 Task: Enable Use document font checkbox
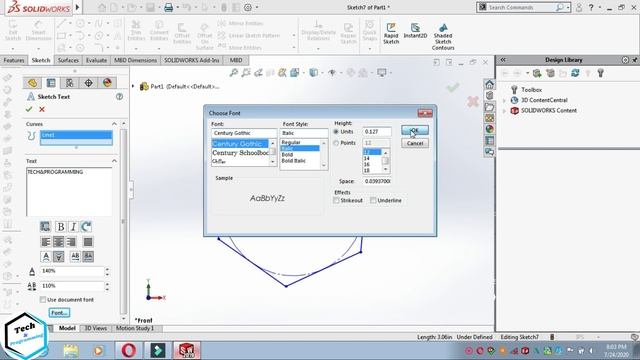tap(42, 300)
